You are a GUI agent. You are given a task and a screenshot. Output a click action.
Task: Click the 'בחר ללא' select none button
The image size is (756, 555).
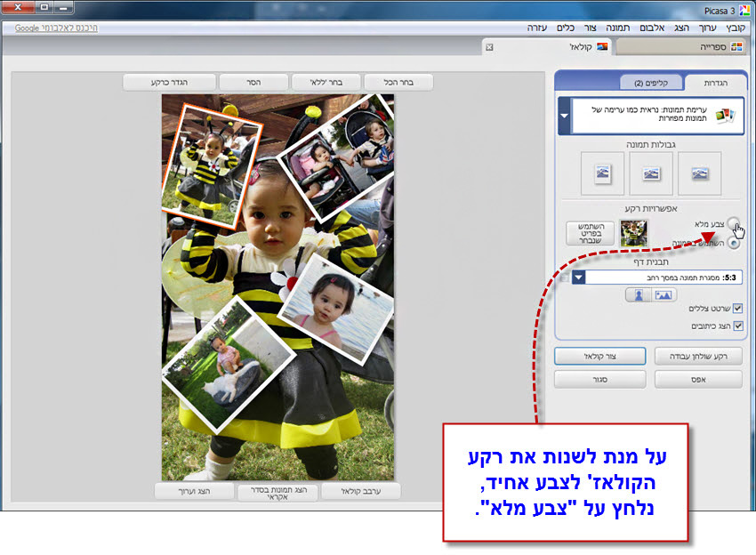pyautogui.click(x=326, y=83)
